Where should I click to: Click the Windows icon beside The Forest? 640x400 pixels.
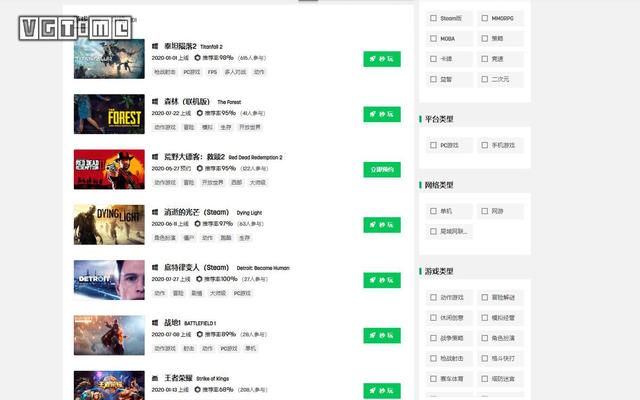click(x=155, y=102)
